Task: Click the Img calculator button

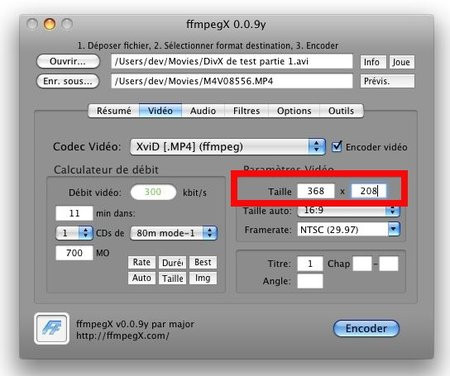Action: (203, 278)
